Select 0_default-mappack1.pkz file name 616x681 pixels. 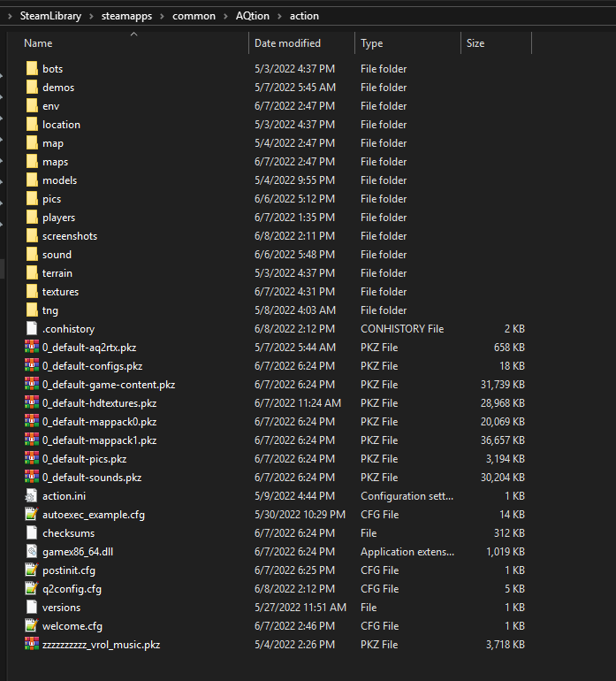(x=99, y=440)
